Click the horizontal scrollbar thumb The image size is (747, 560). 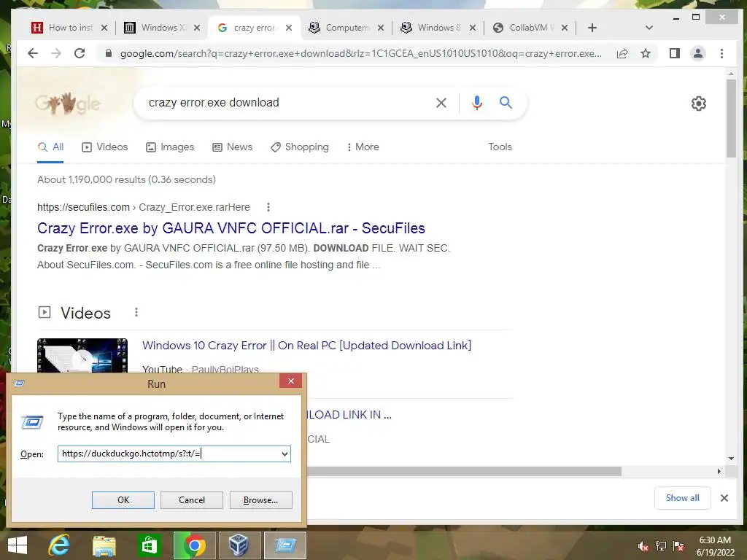[465, 472]
